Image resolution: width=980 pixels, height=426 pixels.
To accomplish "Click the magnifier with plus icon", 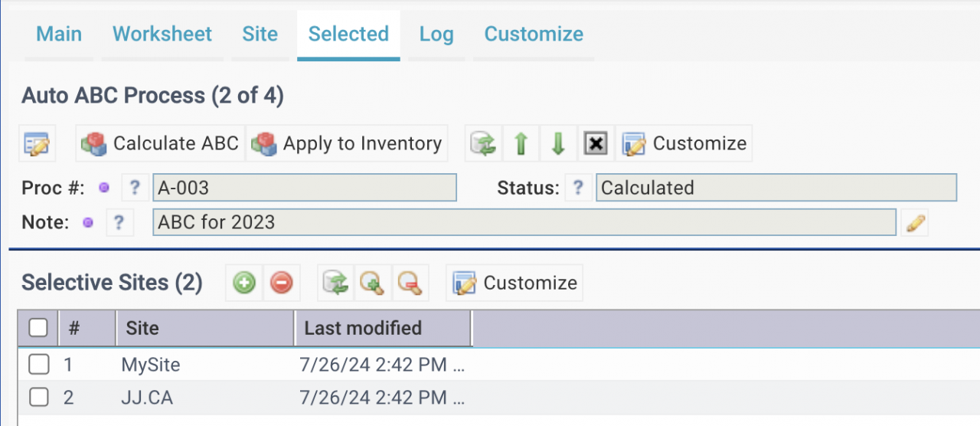I will (373, 283).
